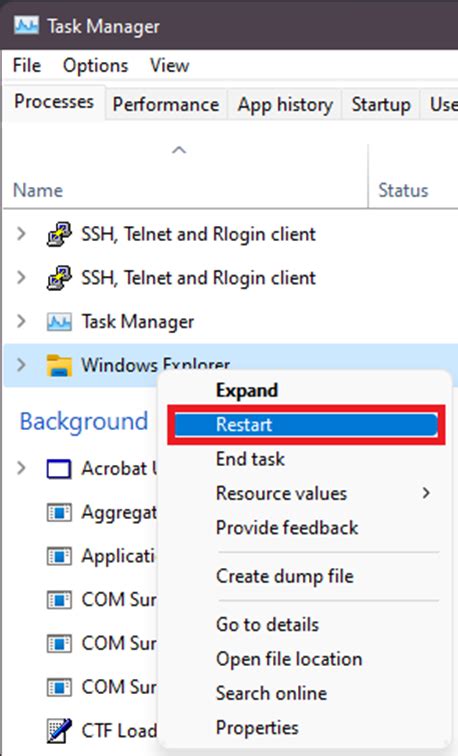This screenshot has height=756, width=458.
Task: Switch to the App history tab
Action: point(285,105)
